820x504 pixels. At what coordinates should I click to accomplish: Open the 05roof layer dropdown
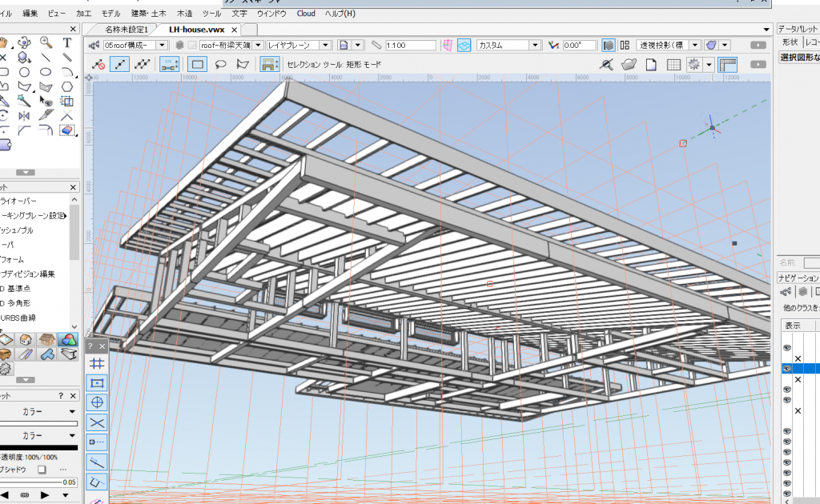(162, 46)
